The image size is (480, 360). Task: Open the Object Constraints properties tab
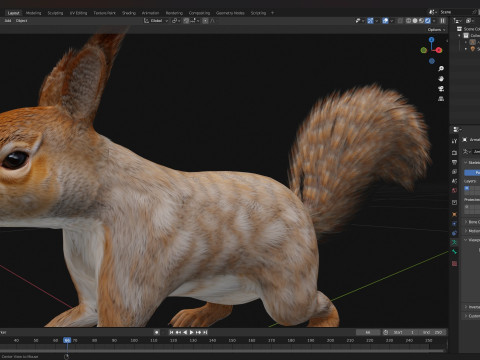(x=454, y=233)
